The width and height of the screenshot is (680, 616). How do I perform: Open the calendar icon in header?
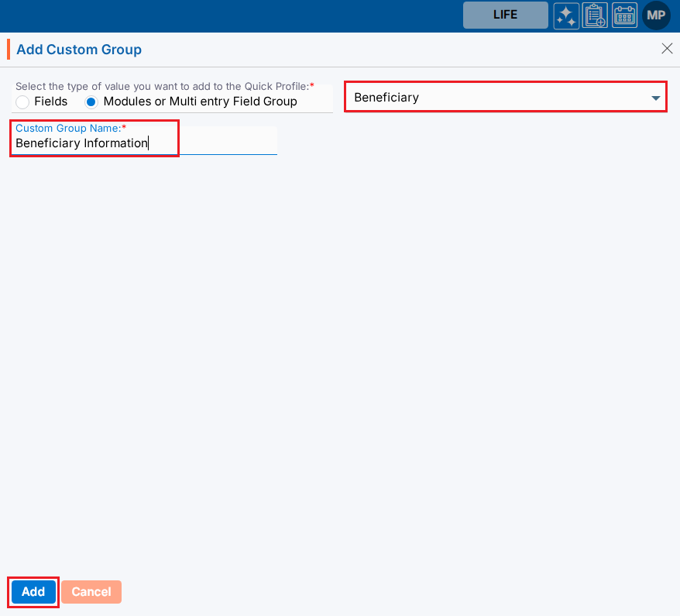[x=624, y=15]
